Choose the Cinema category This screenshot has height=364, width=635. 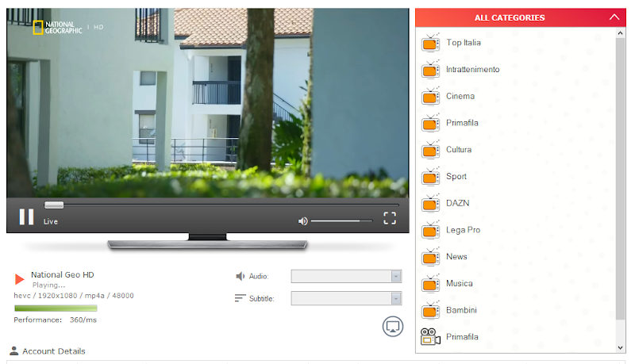click(460, 96)
